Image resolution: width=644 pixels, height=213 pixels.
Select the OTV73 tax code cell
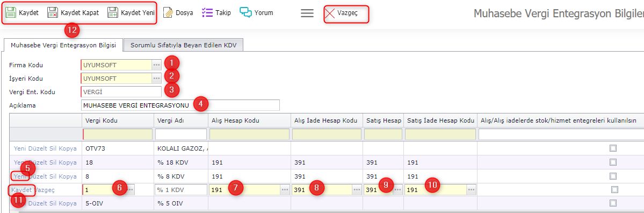click(118, 148)
